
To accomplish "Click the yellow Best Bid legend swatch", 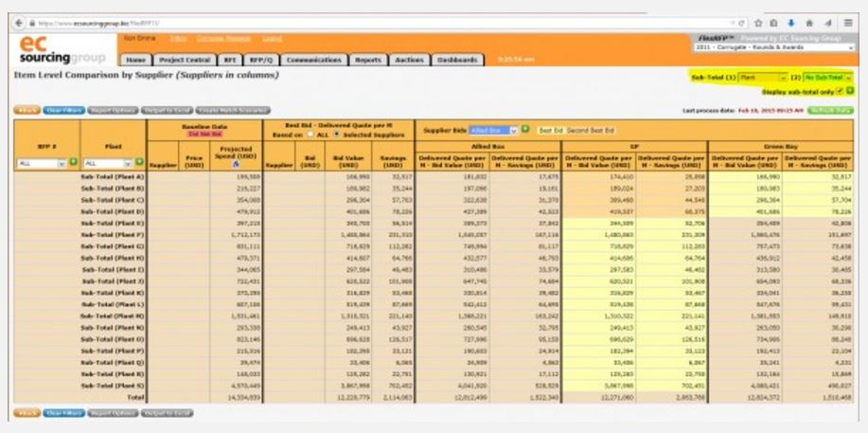I will tap(551, 131).
